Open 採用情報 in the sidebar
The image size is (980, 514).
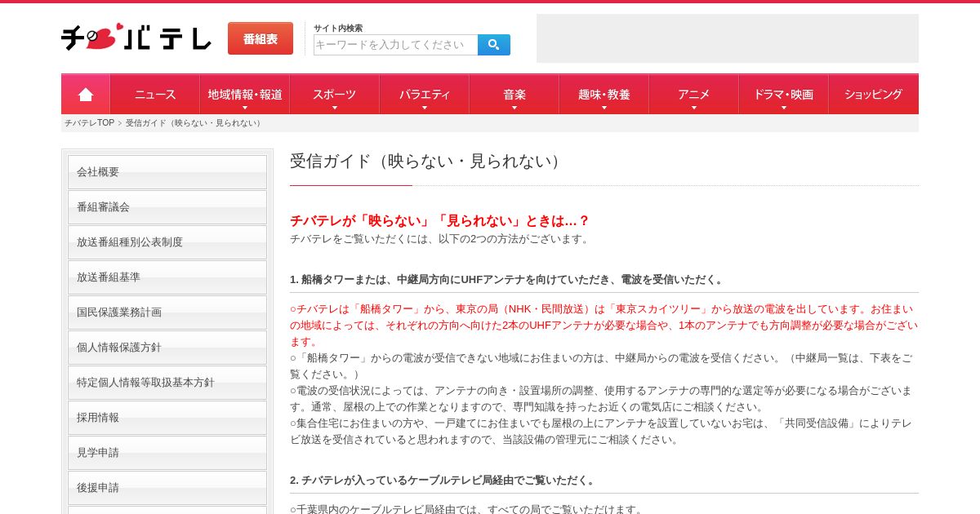pyautogui.click(x=167, y=418)
